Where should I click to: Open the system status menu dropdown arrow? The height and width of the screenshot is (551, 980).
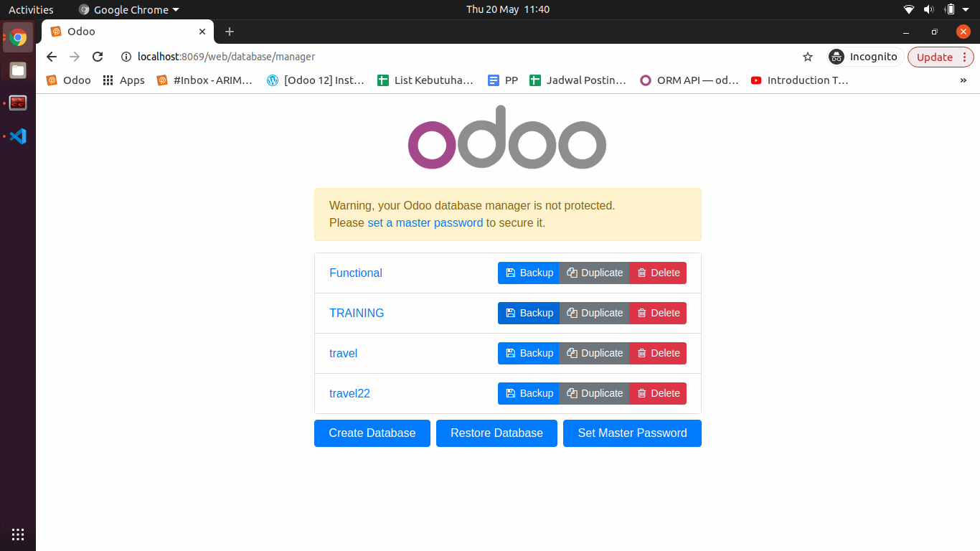pyautogui.click(x=966, y=9)
